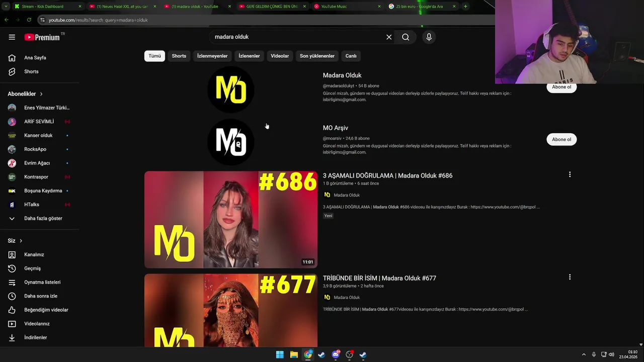This screenshot has width=644, height=362.
Task: Play the #686 video thumbnail
Action: [231, 220]
